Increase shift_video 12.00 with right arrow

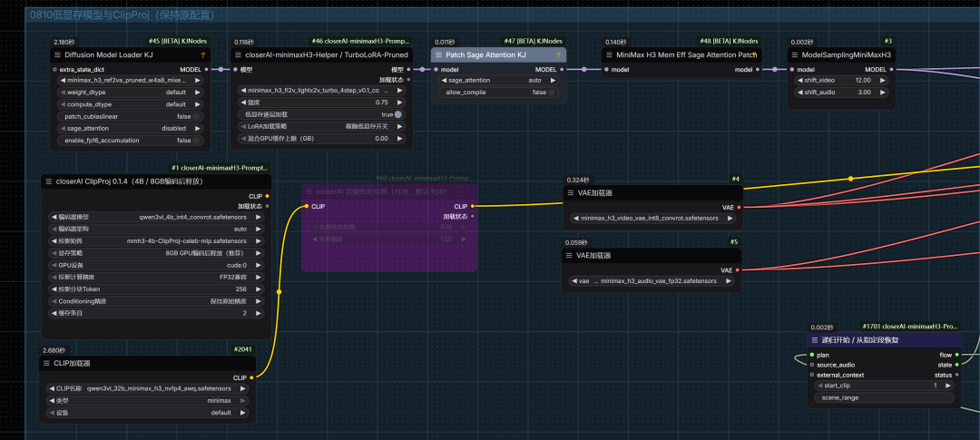(884, 81)
